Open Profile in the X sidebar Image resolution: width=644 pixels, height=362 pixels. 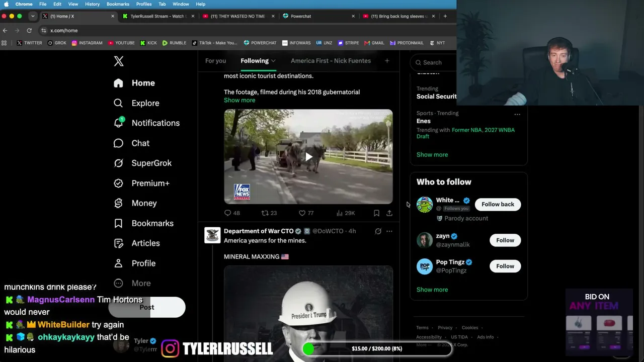pos(134,263)
